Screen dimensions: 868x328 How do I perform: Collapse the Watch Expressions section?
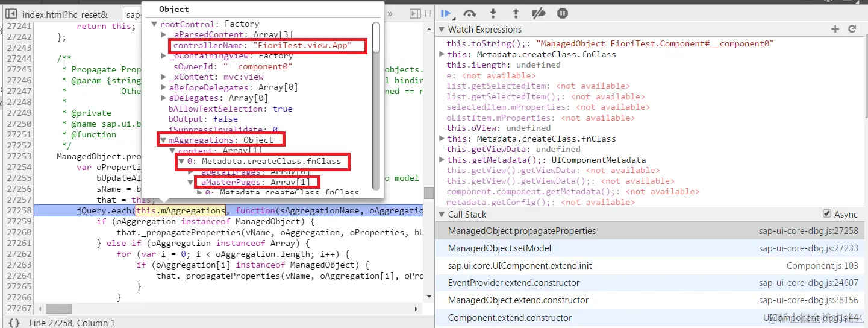441,30
